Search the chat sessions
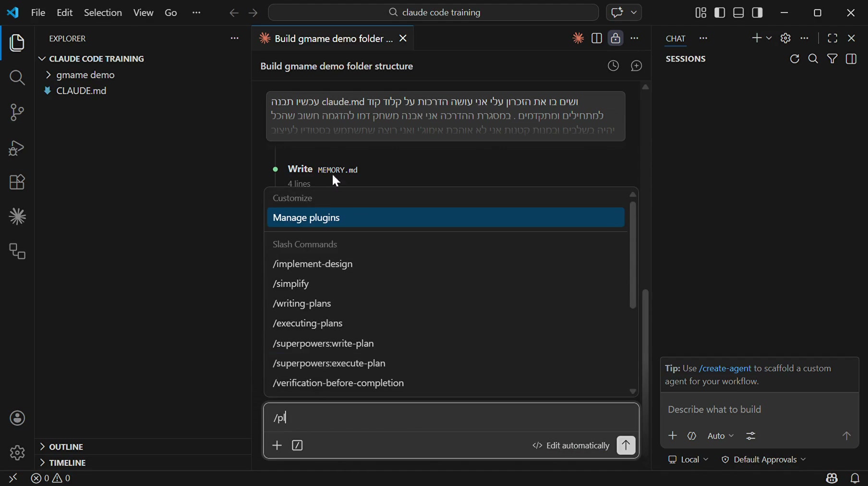This screenshot has width=868, height=486. (813, 59)
